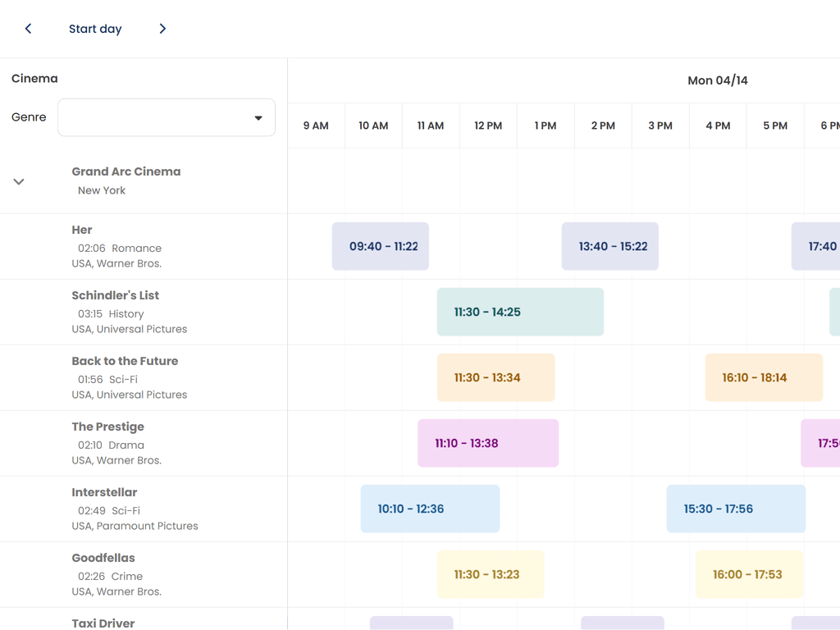Go to the previous day with left arrow
840x630 pixels.
[28, 29]
